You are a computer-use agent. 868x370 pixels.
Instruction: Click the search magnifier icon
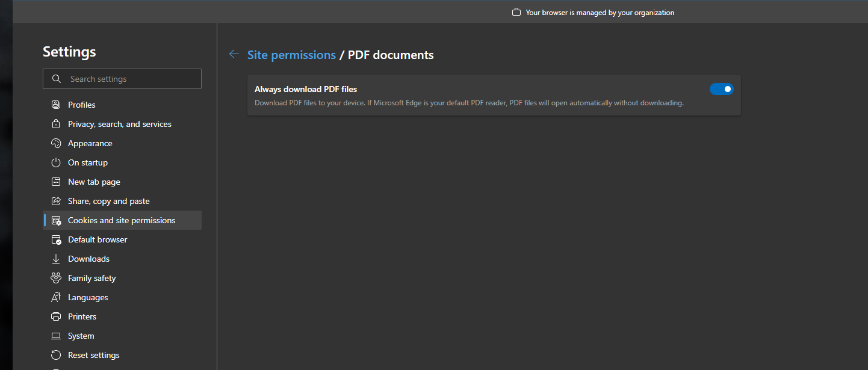57,79
